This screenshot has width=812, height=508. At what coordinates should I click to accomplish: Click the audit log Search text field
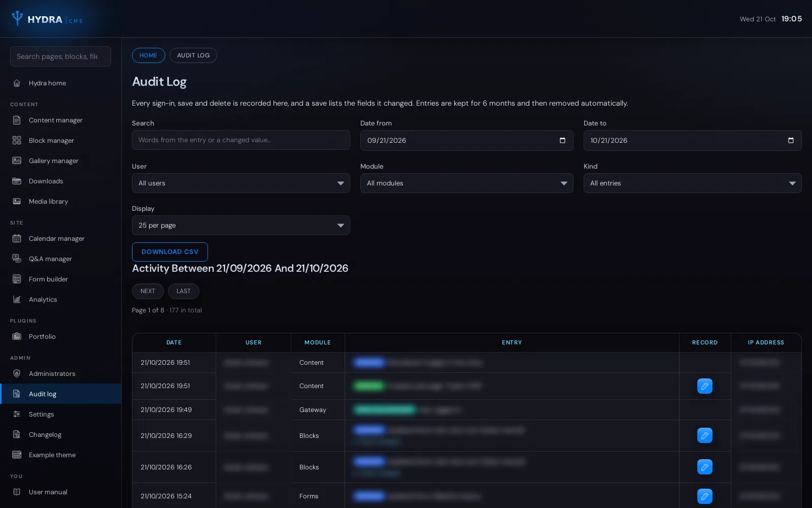tap(241, 140)
